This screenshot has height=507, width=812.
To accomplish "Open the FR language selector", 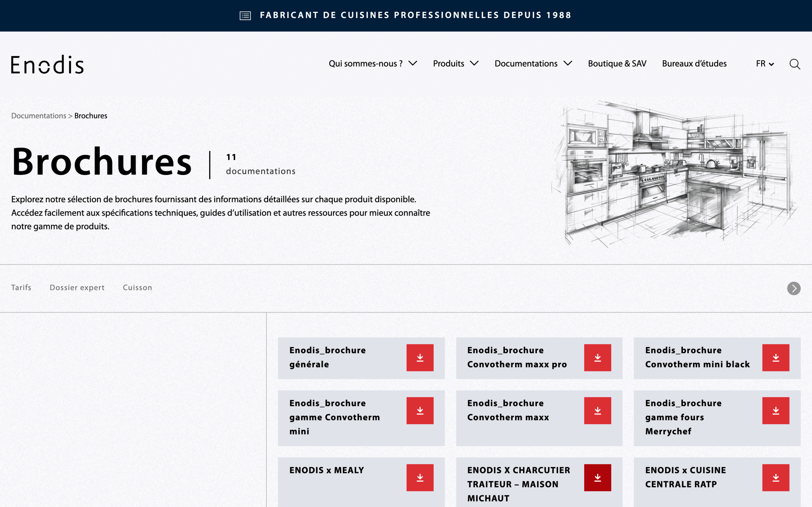I will tap(765, 63).
